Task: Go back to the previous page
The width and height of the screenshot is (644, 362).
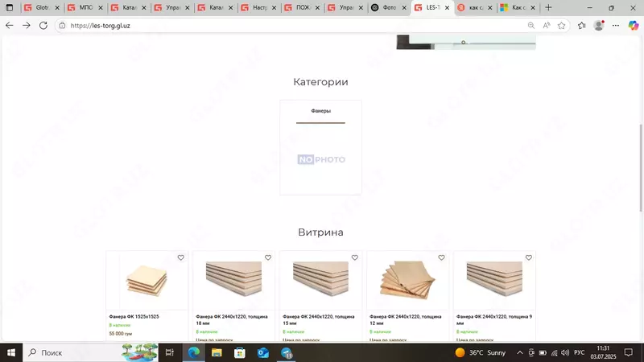Action: (9, 26)
